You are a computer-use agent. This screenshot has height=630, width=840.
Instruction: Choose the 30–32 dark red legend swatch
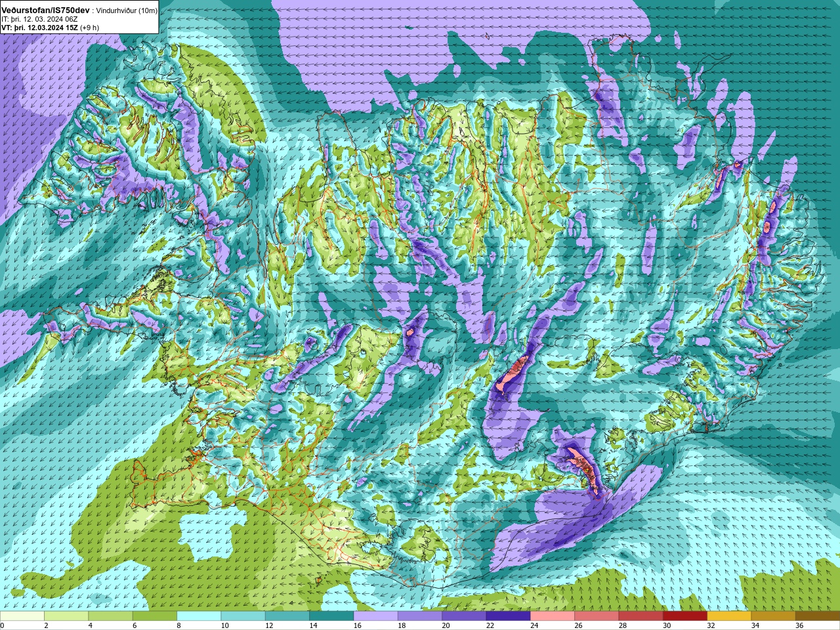(x=685, y=616)
